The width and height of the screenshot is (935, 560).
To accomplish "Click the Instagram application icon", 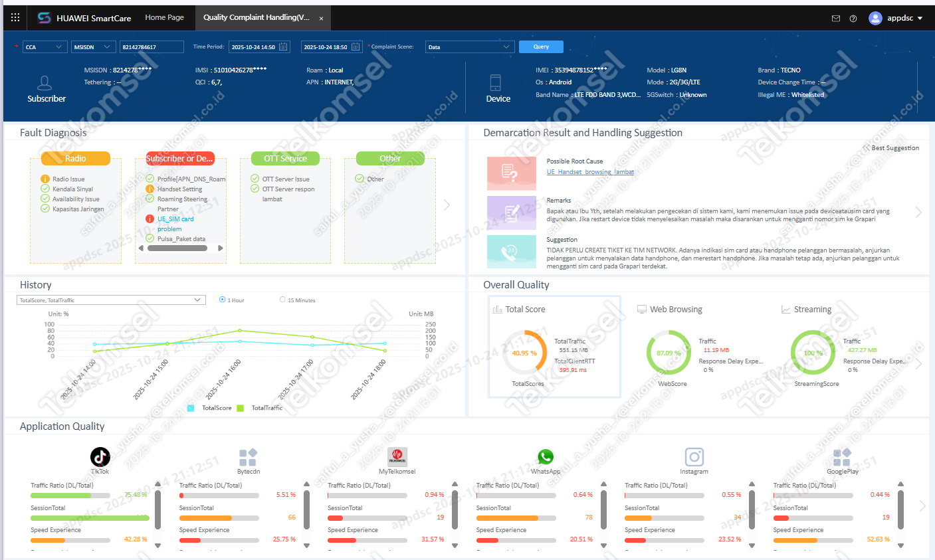I will click(x=694, y=456).
